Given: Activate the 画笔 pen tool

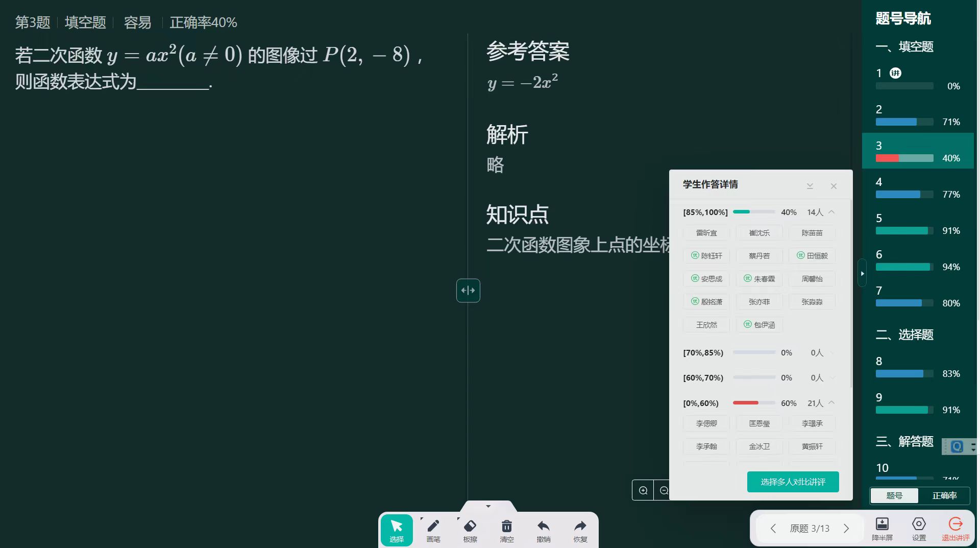Looking at the screenshot, I should pyautogui.click(x=433, y=530).
